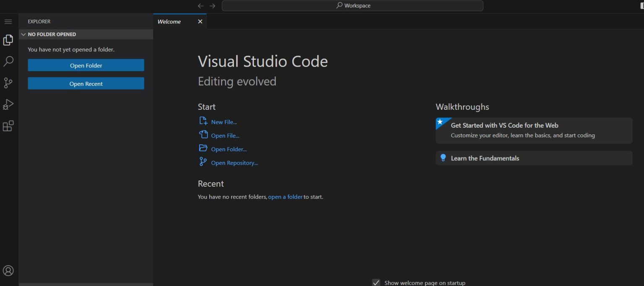Open the Explorer icon in activity bar
Screen dimensions: 644x286
[x=8, y=40]
